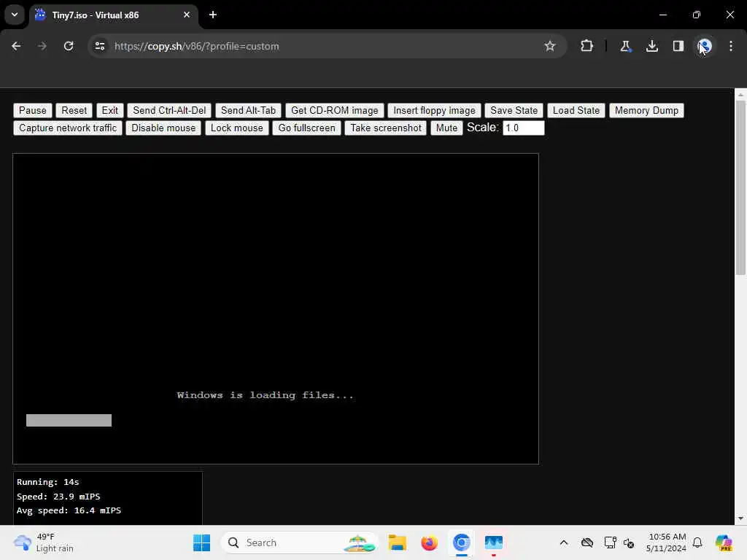
Task: Click the Scale input field
Action: pos(523,128)
